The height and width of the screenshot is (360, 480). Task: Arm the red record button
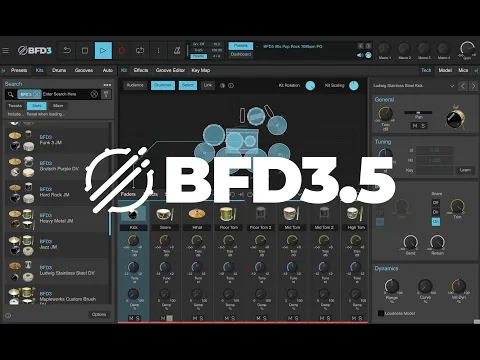tap(122, 51)
